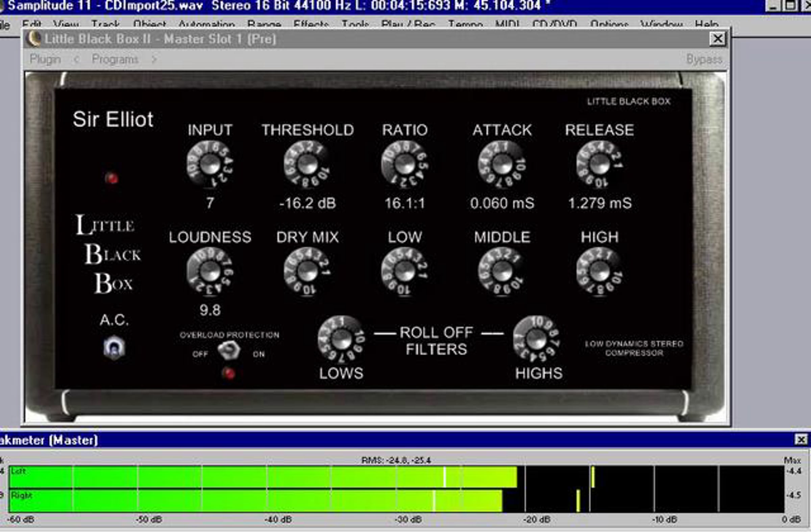Click the RELEASE knob
Viewport: 811px width, 532px height.
coord(599,164)
